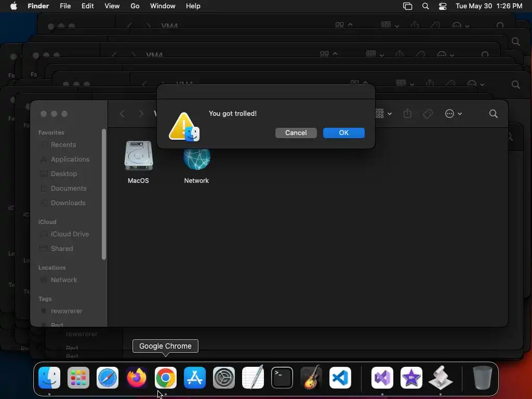Viewport: 532px width, 399px height.
Task: Open Firefox from the Dock
Action: [137, 378]
